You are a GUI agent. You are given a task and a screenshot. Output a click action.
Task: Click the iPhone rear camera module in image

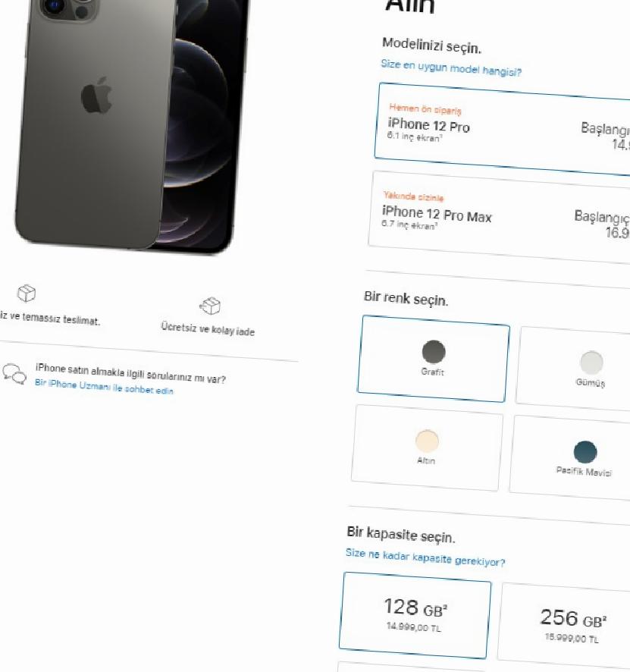click(68, 9)
